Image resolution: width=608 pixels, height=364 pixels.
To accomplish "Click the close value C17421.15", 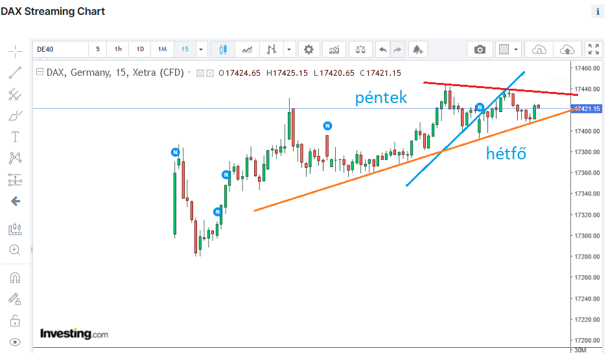I will click(x=380, y=73).
